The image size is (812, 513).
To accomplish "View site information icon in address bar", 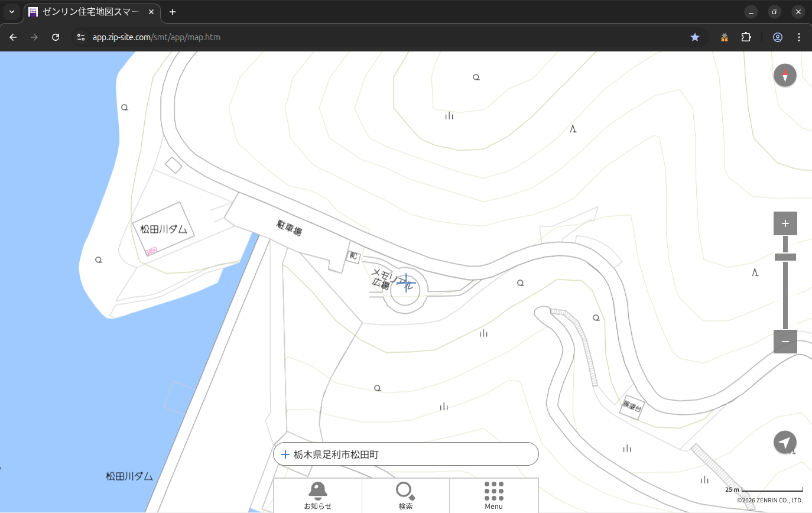I will [81, 37].
